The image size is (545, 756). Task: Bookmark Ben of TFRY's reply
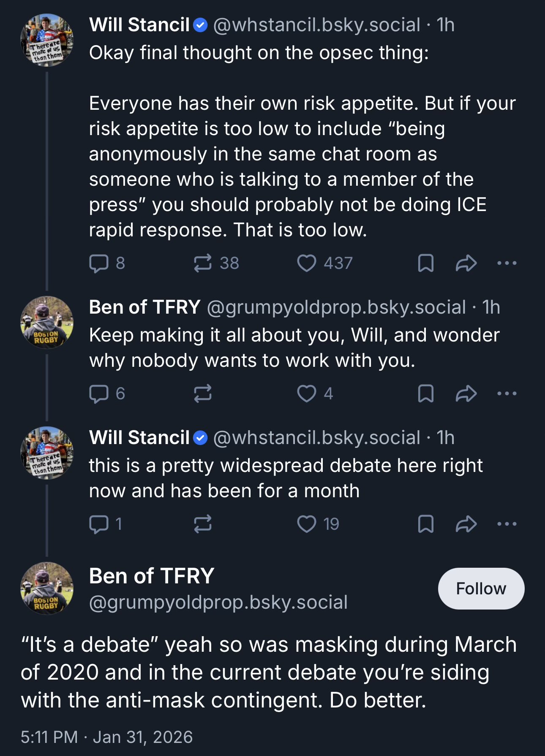click(x=425, y=393)
